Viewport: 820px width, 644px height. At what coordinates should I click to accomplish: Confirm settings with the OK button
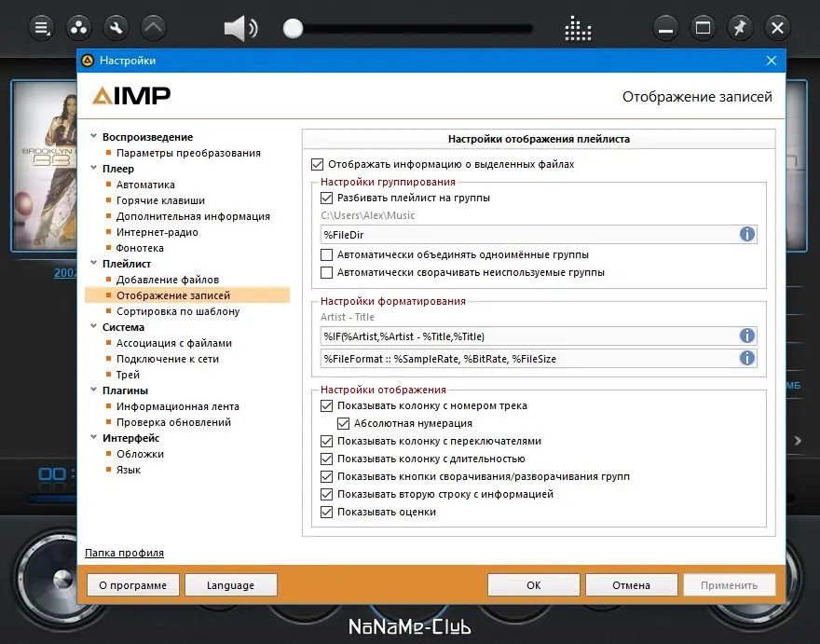(x=533, y=585)
